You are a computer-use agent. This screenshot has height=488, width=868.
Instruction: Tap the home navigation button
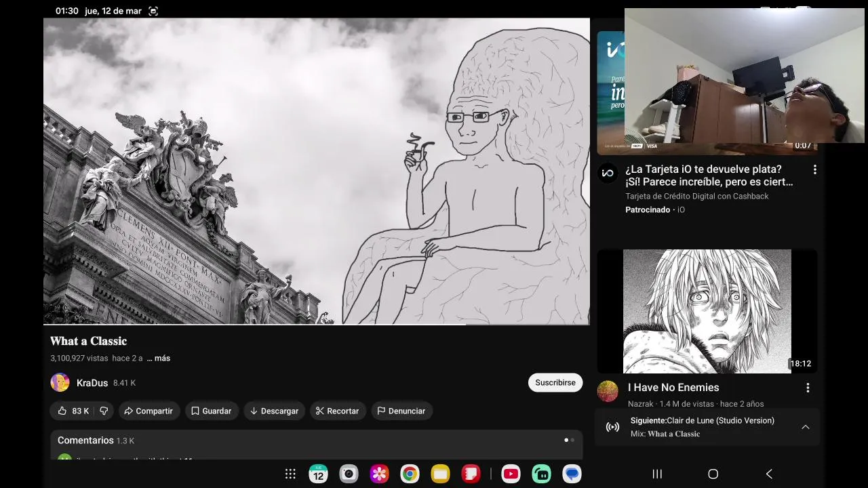click(x=713, y=474)
